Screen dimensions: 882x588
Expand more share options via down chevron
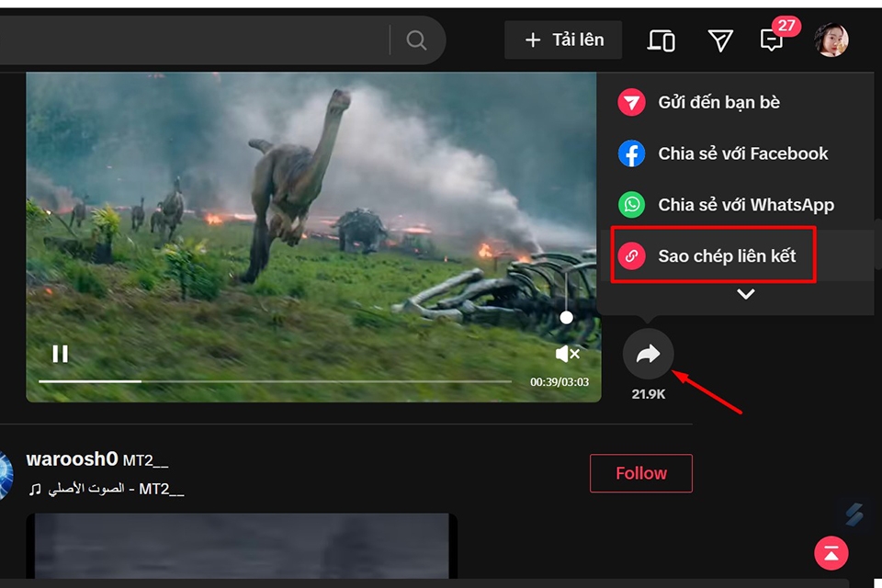(746, 294)
